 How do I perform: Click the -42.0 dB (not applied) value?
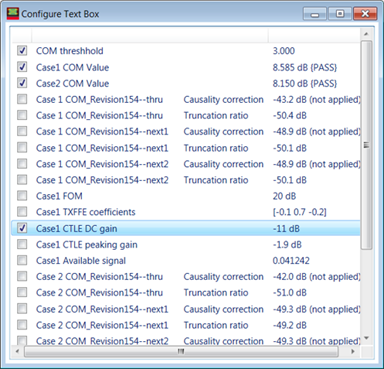point(316,277)
